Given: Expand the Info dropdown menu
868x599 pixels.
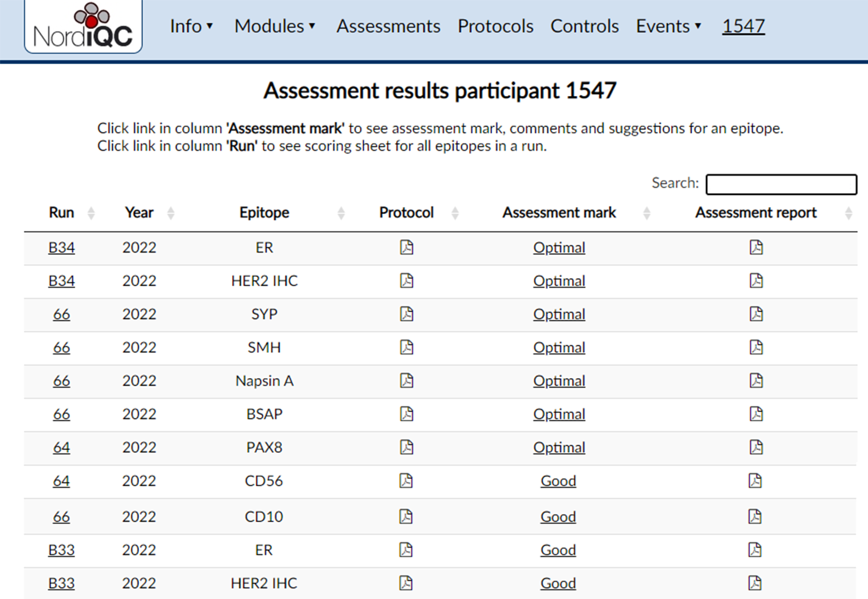Looking at the screenshot, I should point(192,26).
